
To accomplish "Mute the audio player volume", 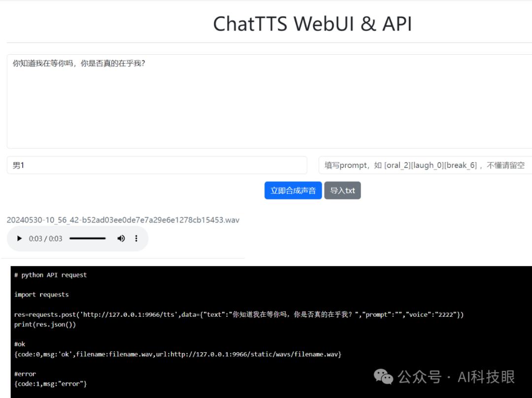I will [x=121, y=239].
